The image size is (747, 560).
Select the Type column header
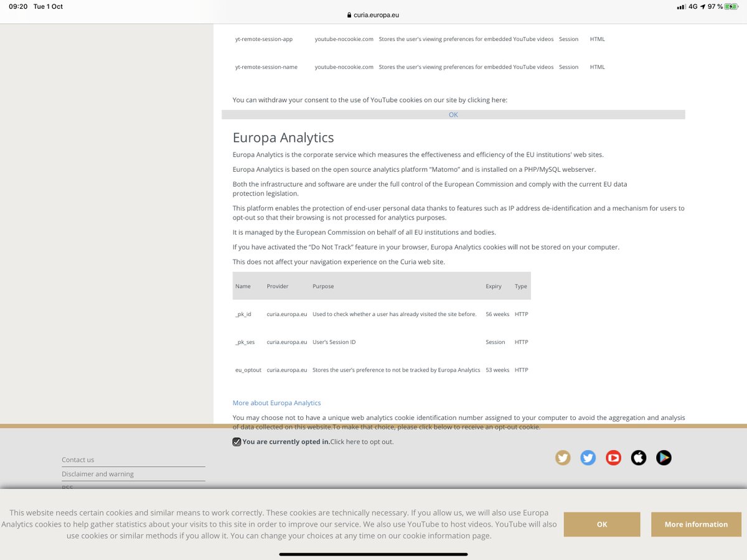click(x=521, y=286)
